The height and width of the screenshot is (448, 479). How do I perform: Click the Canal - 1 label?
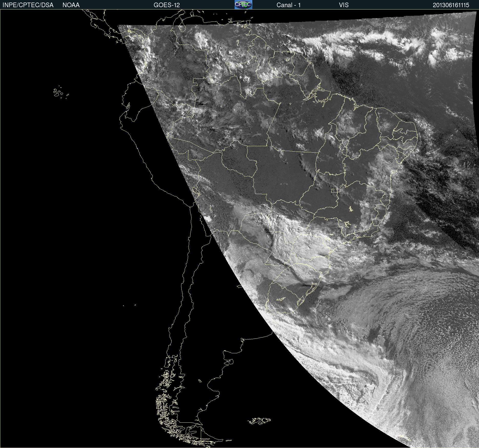(289, 5)
